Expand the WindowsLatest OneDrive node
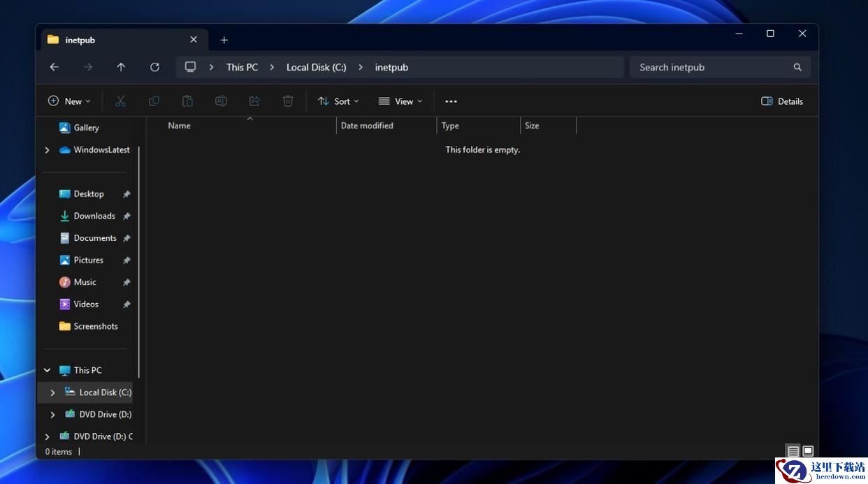868x484 pixels. click(47, 149)
